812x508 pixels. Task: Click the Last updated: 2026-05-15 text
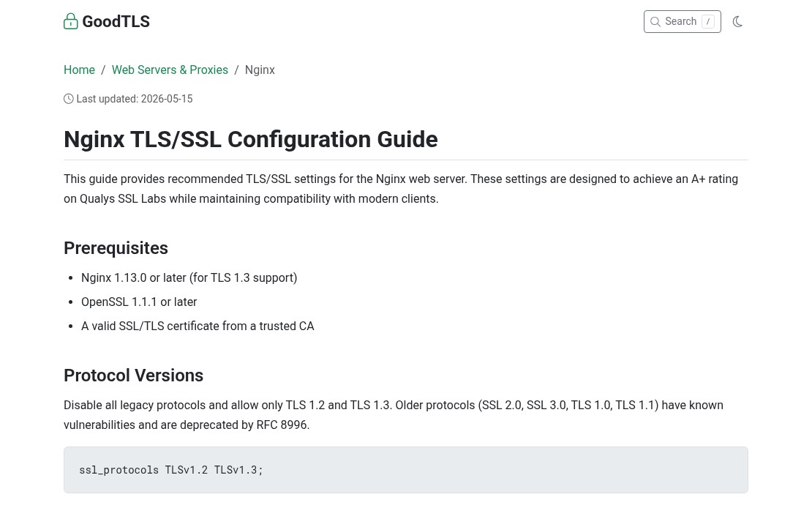(135, 99)
